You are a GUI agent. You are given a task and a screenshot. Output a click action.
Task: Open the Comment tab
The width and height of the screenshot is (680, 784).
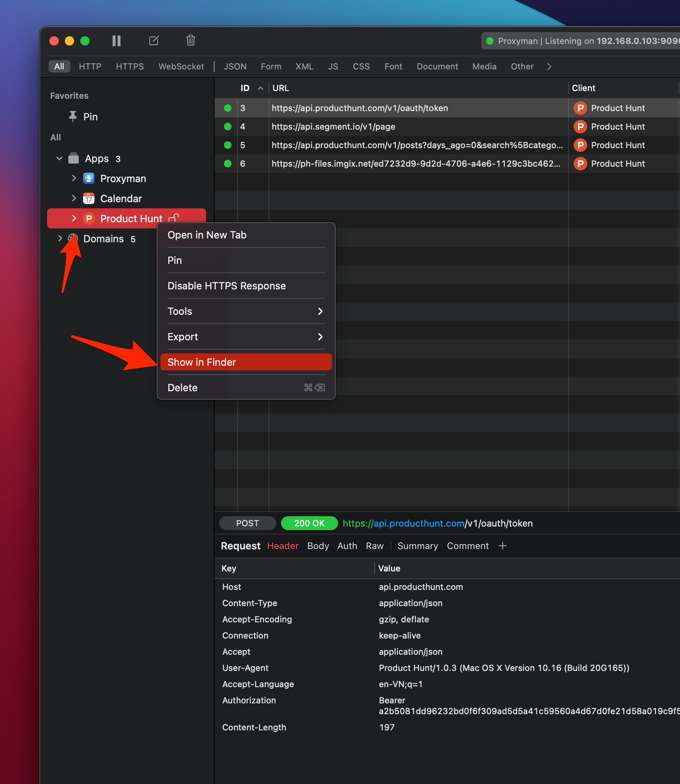468,546
